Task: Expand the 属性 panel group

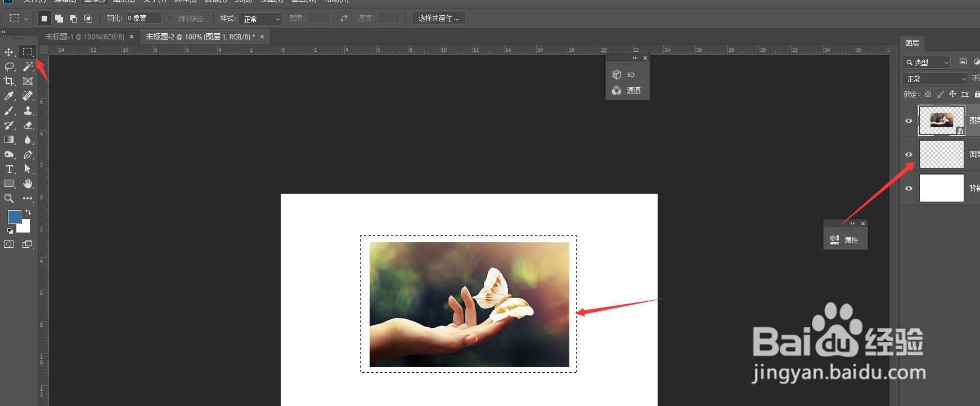Action: 852,224
